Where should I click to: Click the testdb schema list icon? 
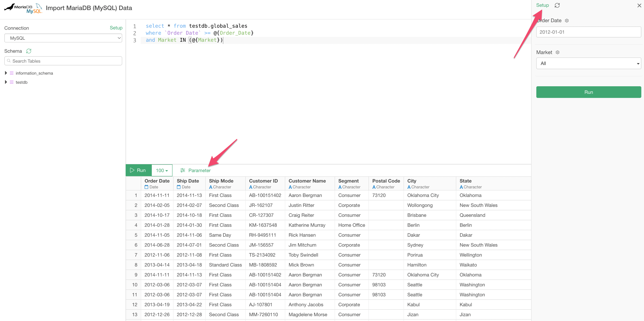11,82
